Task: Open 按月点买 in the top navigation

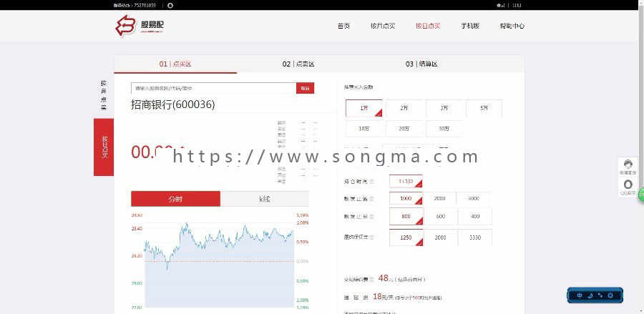Action: click(382, 26)
